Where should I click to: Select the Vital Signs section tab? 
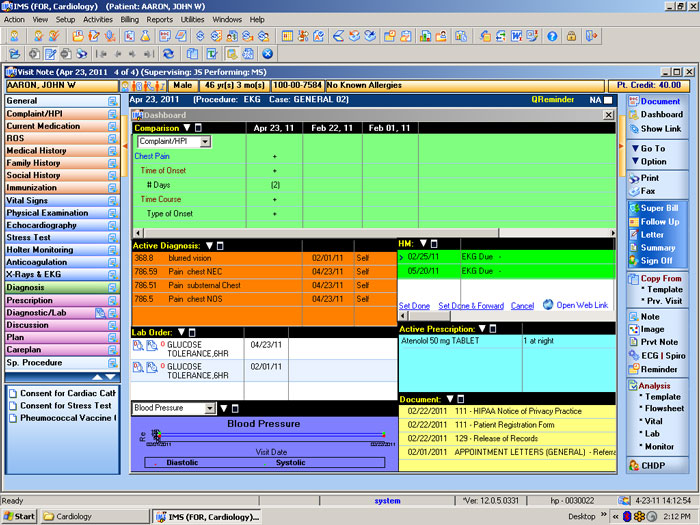pyautogui.click(x=62, y=201)
